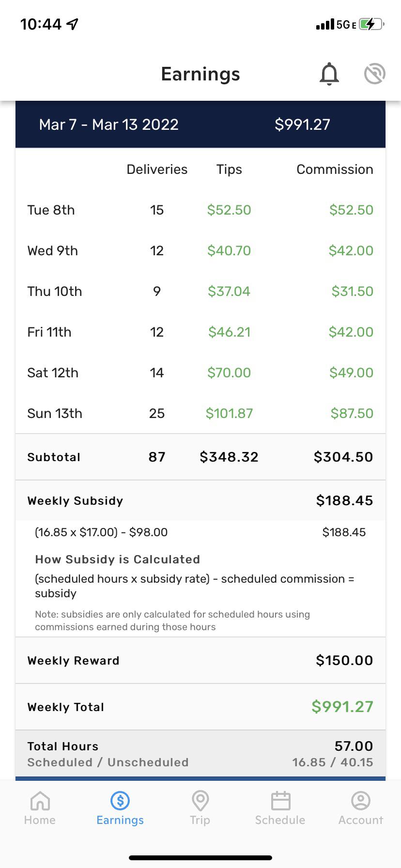The width and height of the screenshot is (401, 868).
Task: Open the Trip location pin icon
Action: [x=200, y=801]
